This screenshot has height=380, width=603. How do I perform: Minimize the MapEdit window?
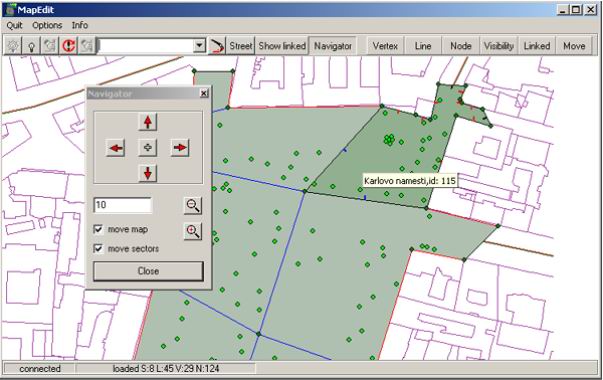tap(563, 10)
